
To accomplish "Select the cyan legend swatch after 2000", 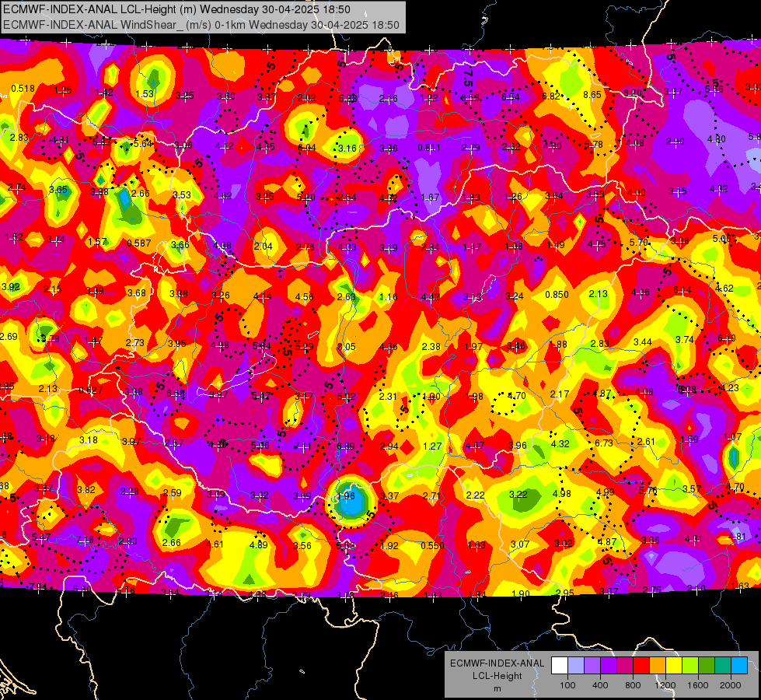I will tap(739, 665).
